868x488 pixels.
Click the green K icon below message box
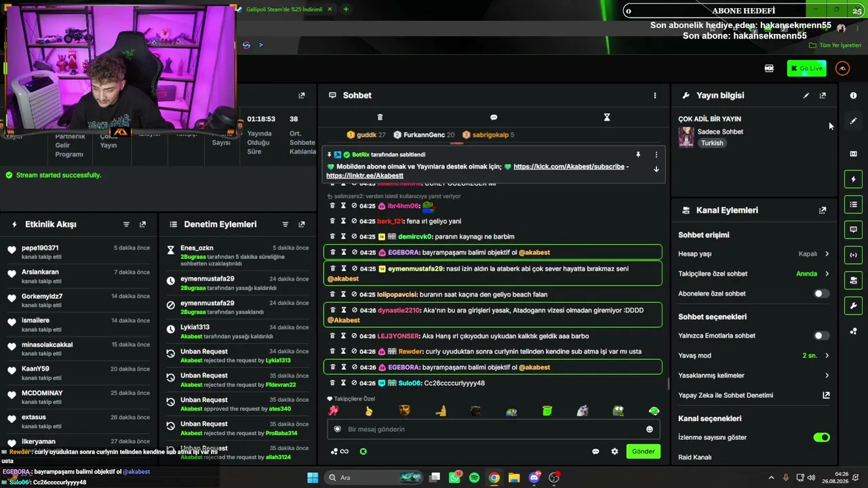point(363,451)
